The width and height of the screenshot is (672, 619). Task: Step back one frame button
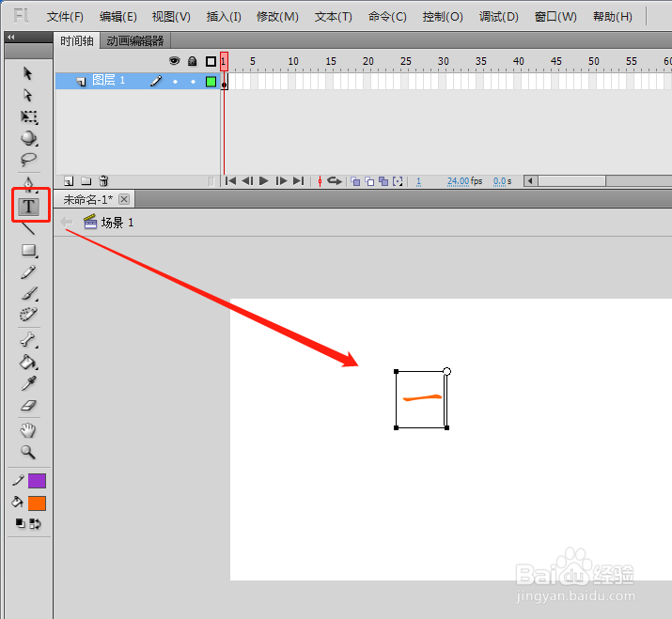click(247, 181)
